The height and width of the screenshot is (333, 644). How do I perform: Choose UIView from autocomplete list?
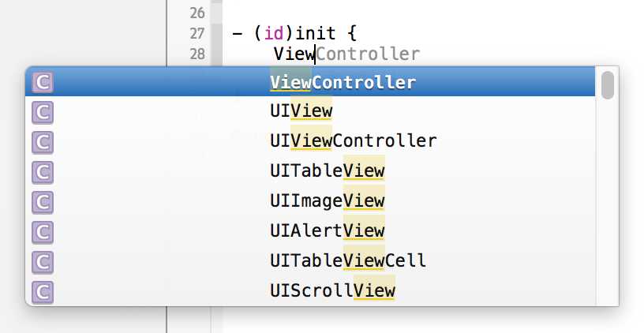310,111
